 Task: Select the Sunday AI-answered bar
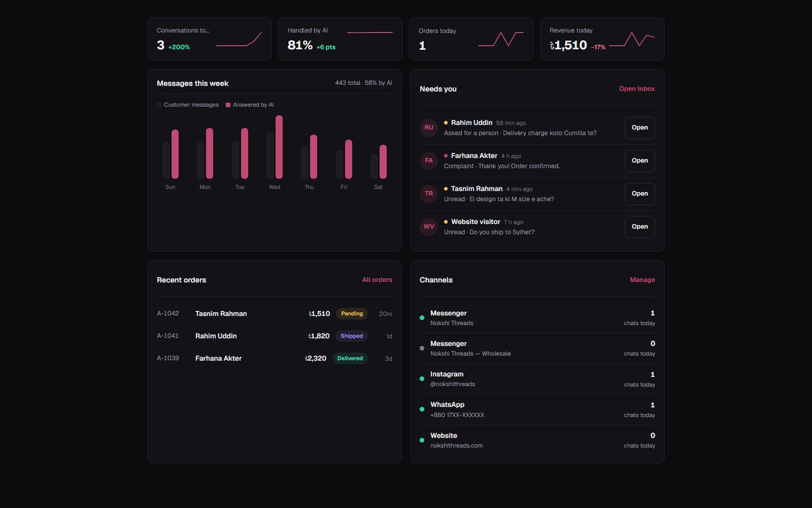click(175, 154)
